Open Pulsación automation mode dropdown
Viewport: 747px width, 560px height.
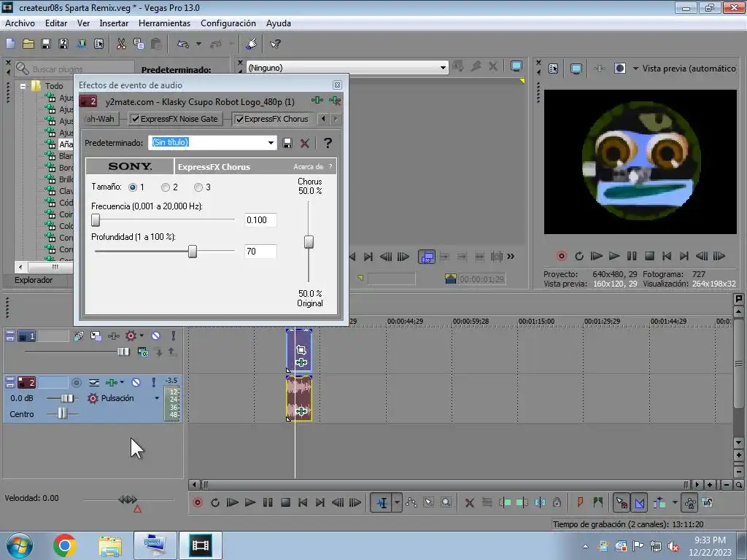156,398
